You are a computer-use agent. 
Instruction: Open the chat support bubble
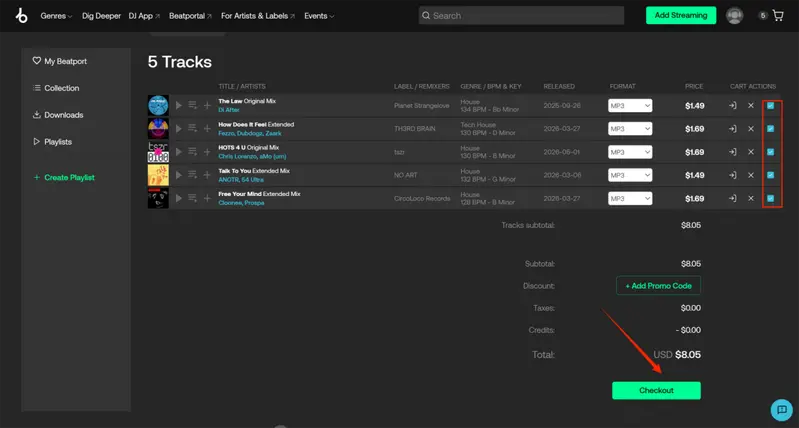pos(782,409)
